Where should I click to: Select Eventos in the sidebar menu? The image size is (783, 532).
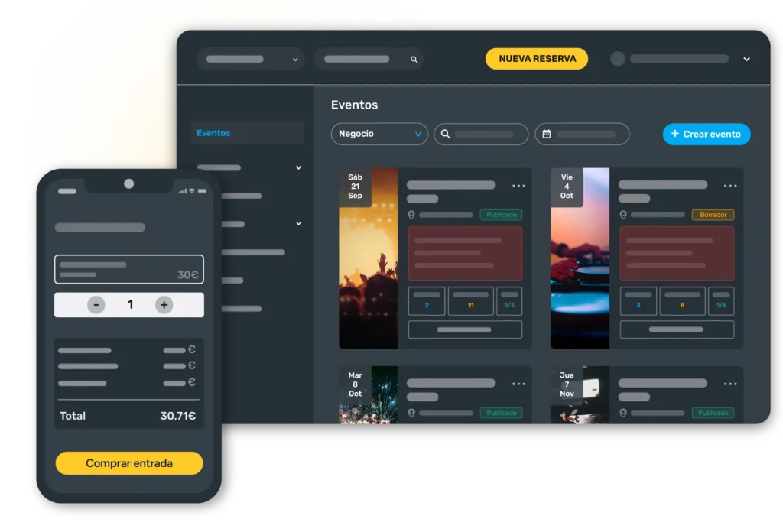click(213, 133)
